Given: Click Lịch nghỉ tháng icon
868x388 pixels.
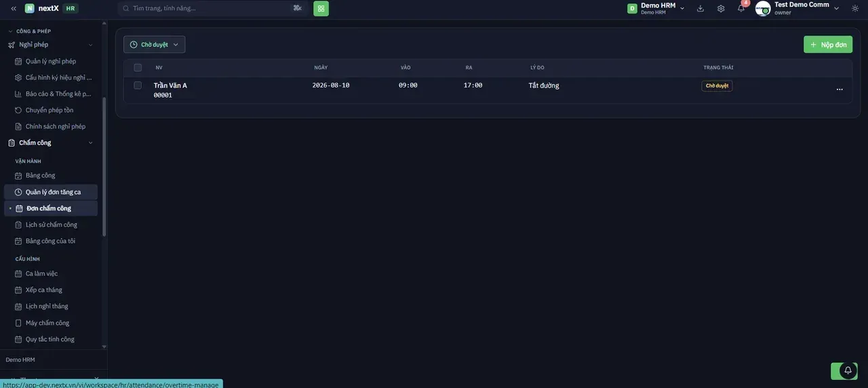Looking at the screenshot, I should pos(18,306).
